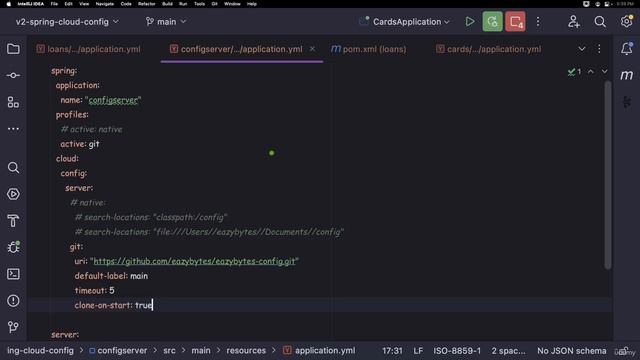The width and height of the screenshot is (640, 360).
Task: Place cursor on 'default-label: main' line
Action: pos(111,276)
